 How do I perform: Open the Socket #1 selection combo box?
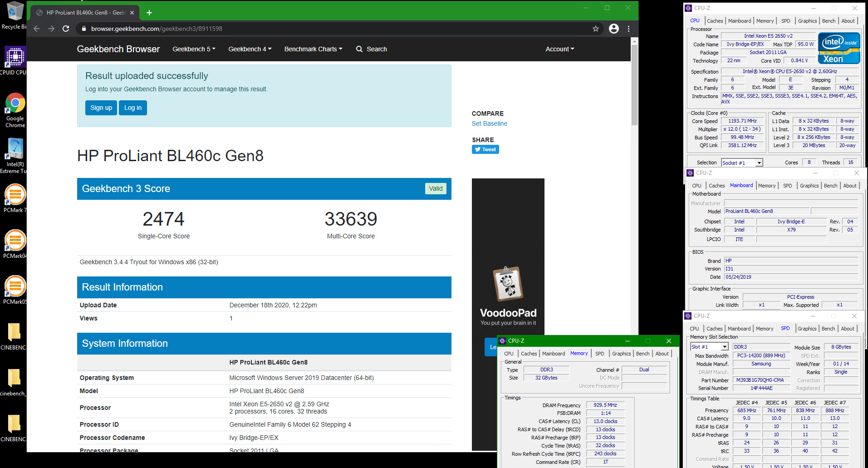click(x=742, y=163)
